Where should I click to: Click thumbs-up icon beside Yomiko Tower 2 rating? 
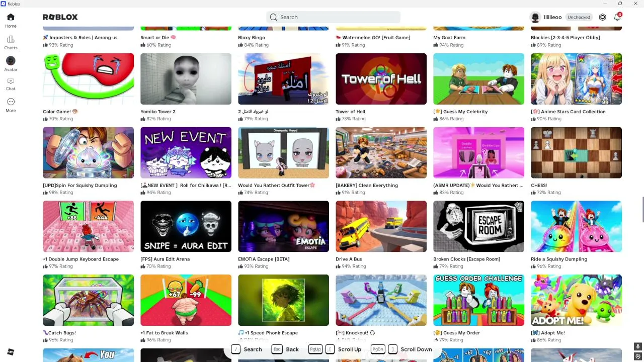point(143,119)
